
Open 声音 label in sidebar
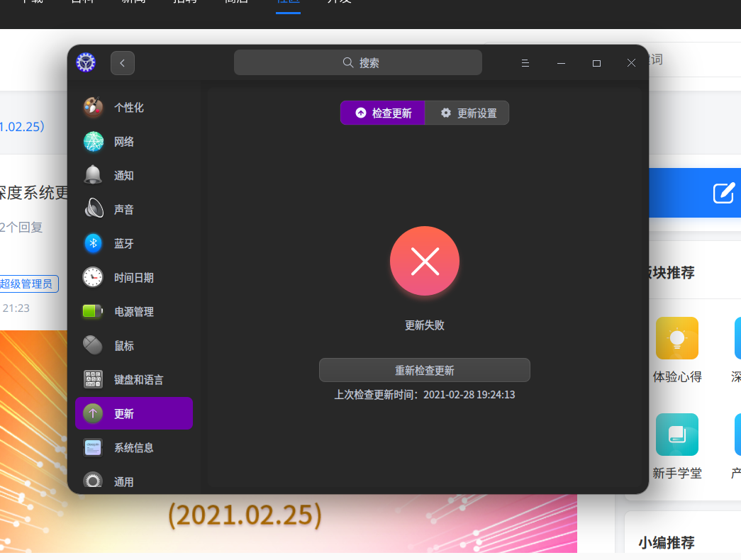coord(124,209)
